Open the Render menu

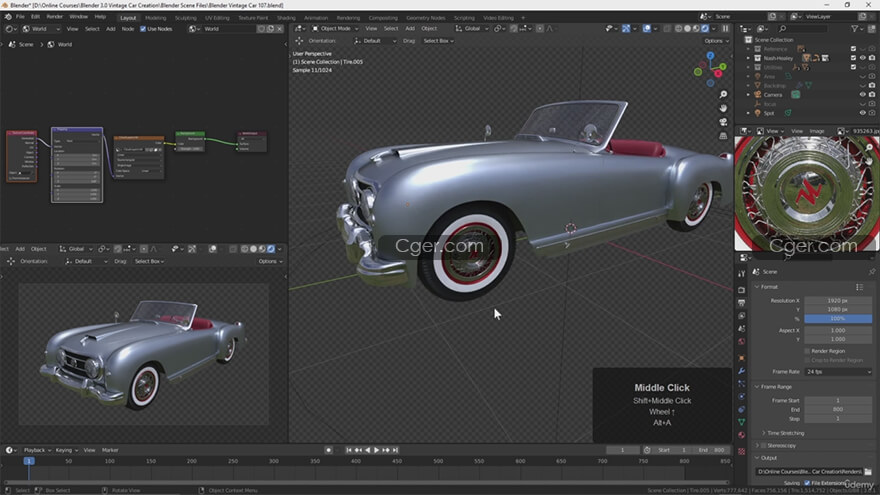tap(54, 17)
